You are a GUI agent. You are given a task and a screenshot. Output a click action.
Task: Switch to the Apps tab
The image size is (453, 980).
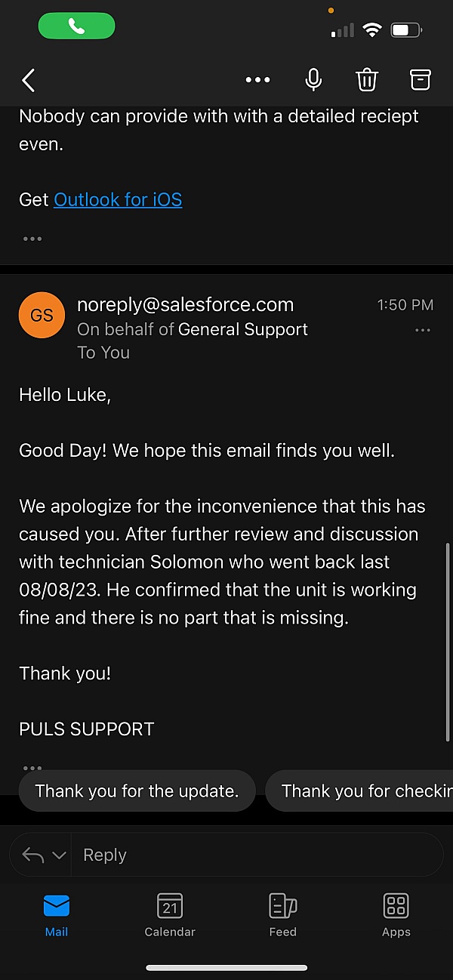pos(396,914)
